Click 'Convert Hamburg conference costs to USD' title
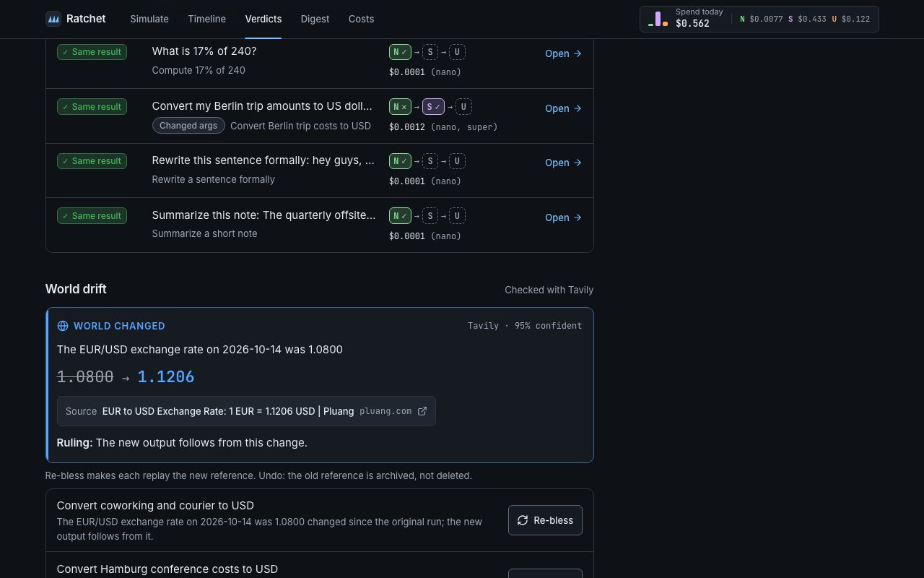Image resolution: width=924 pixels, height=578 pixels. coord(167,569)
